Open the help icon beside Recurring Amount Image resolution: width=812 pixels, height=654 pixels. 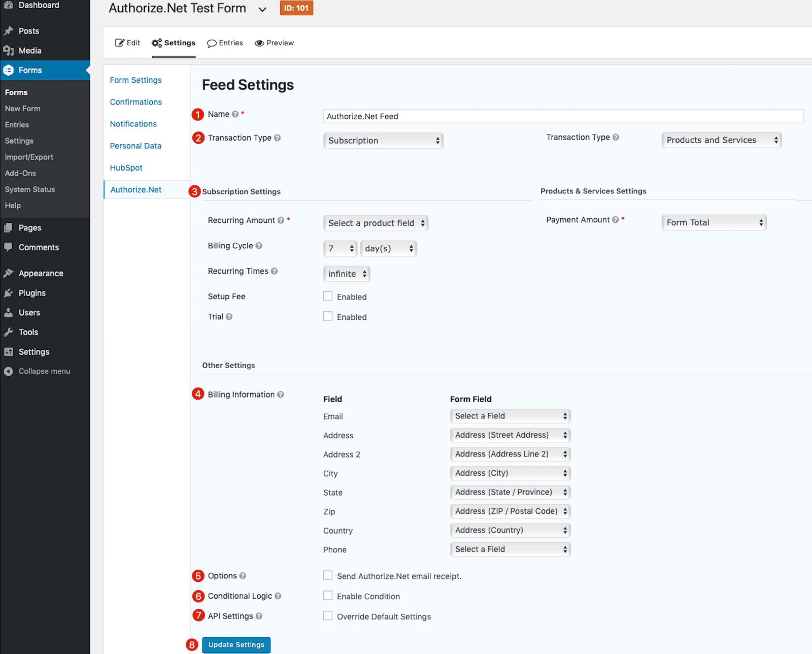(x=281, y=220)
